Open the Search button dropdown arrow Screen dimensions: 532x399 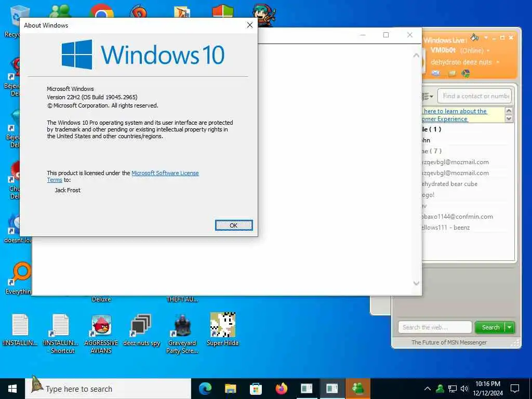point(510,327)
